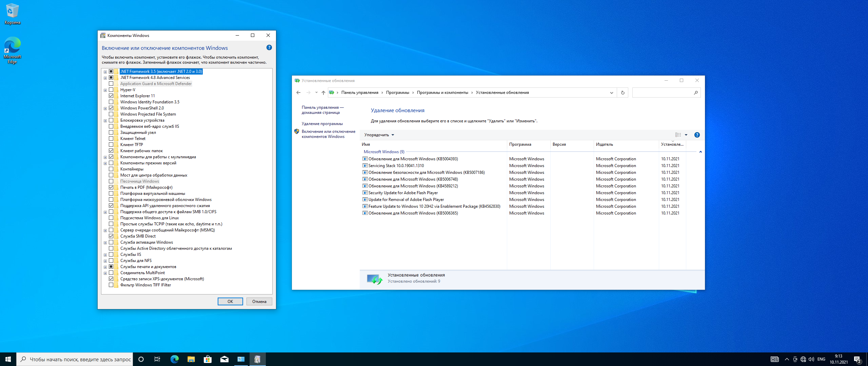The height and width of the screenshot is (366, 868).
Task: Expand Службы печати и документов node
Action: pos(105,267)
